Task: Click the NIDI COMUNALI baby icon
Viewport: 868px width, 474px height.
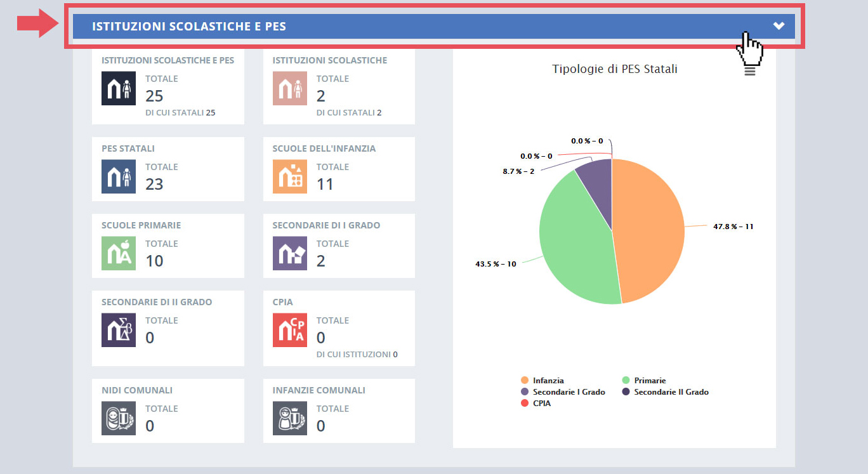Action: [x=119, y=418]
